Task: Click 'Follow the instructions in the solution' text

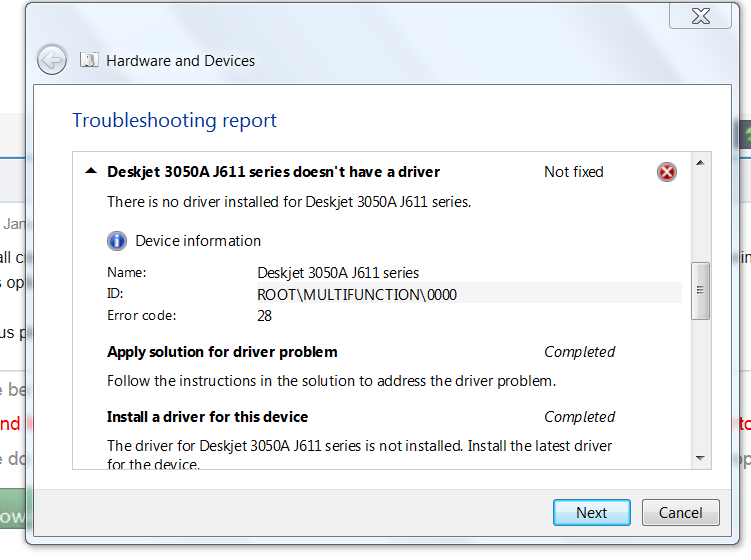Action: point(331,381)
